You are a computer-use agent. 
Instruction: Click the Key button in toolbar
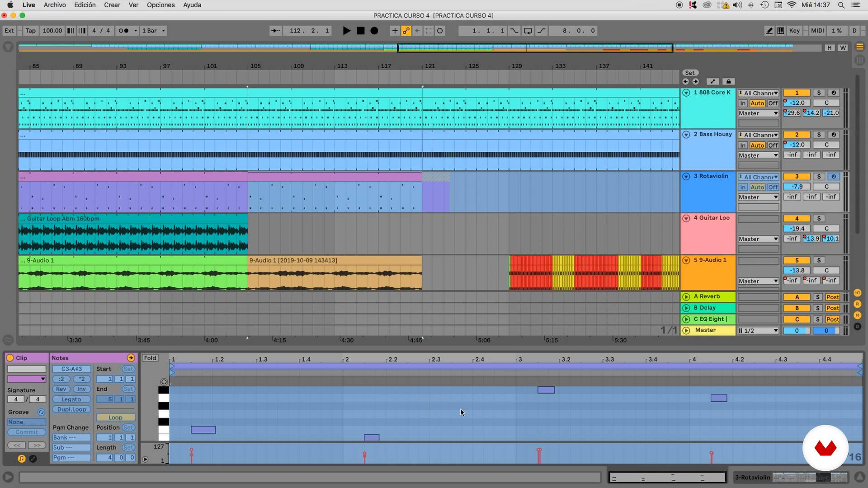point(795,30)
